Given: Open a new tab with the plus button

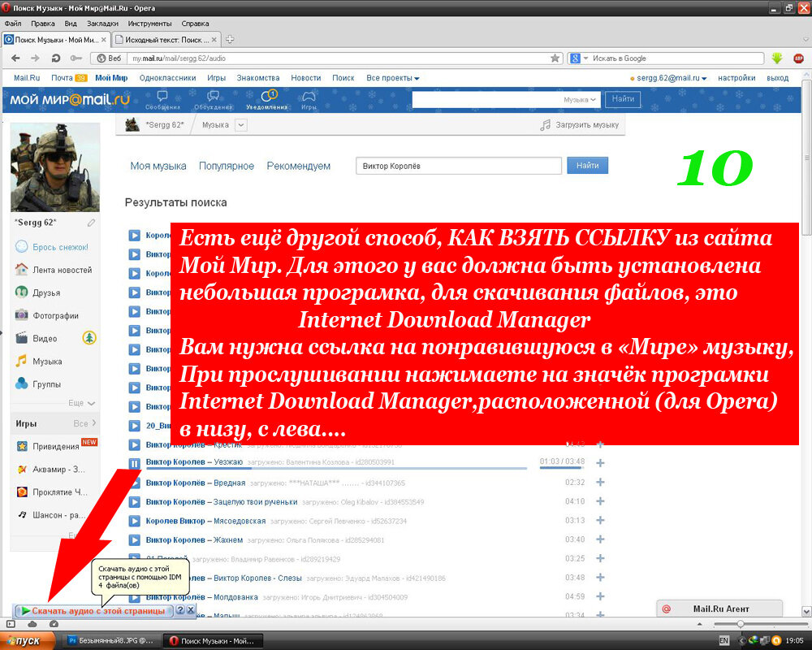Looking at the screenshot, I should click(230, 39).
